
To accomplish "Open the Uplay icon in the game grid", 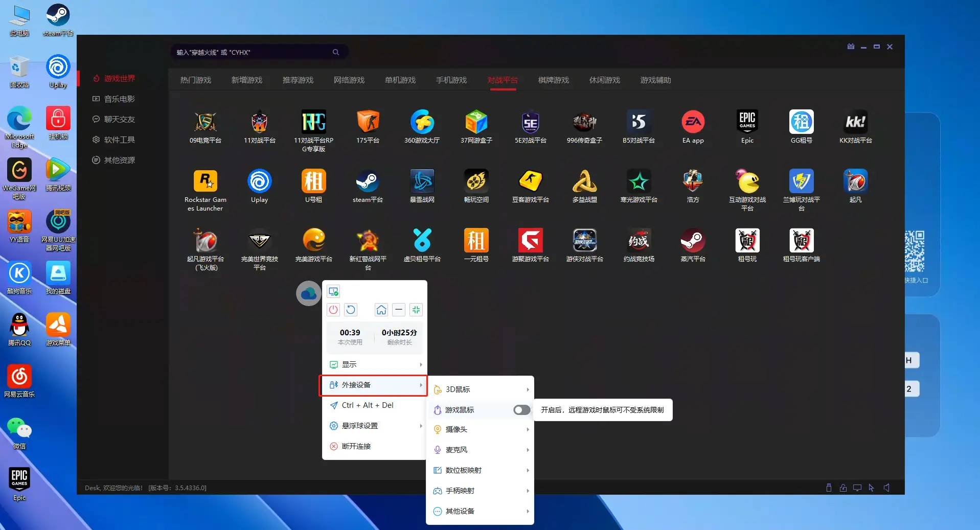I will tap(260, 186).
